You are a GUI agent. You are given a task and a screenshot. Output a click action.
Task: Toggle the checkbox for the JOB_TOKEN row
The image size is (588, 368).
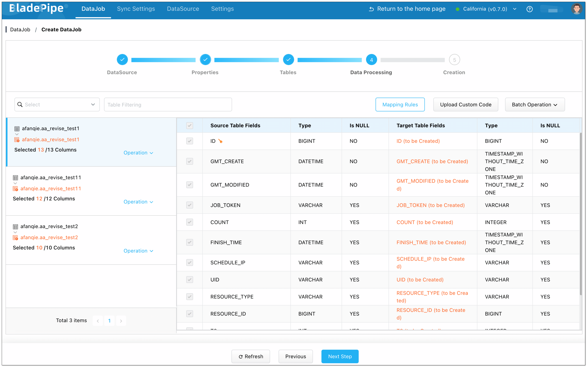pos(190,205)
